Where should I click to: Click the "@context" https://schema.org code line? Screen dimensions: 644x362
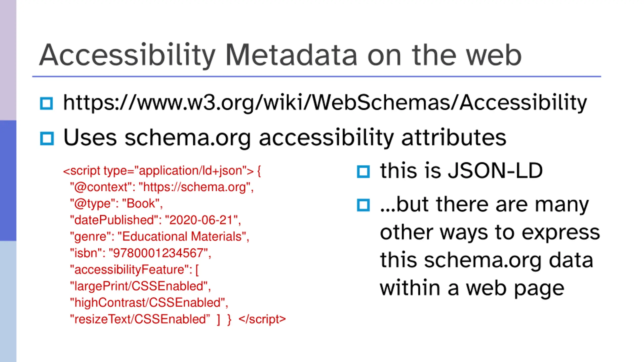pos(162,187)
